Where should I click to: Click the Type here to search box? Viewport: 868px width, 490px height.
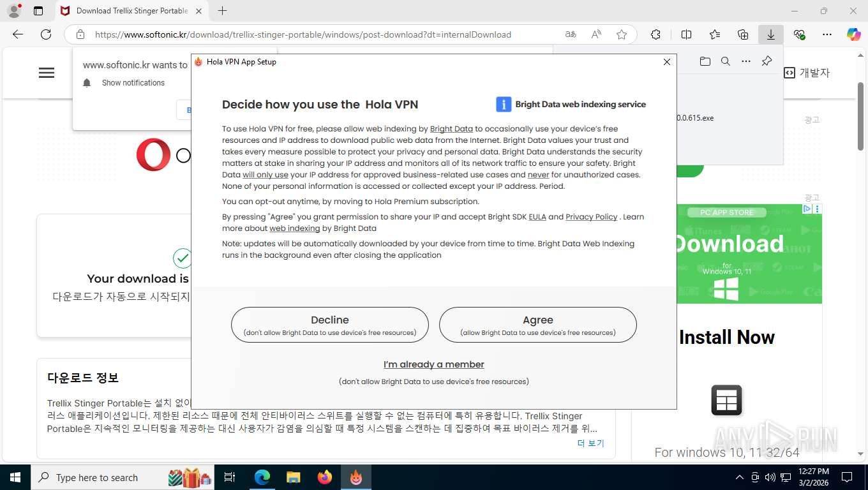(123, 477)
